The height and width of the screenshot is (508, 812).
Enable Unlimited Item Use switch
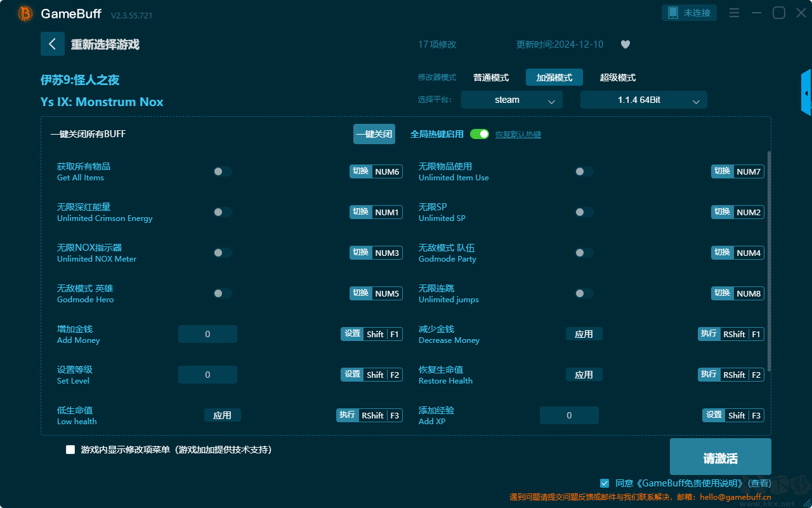(584, 171)
